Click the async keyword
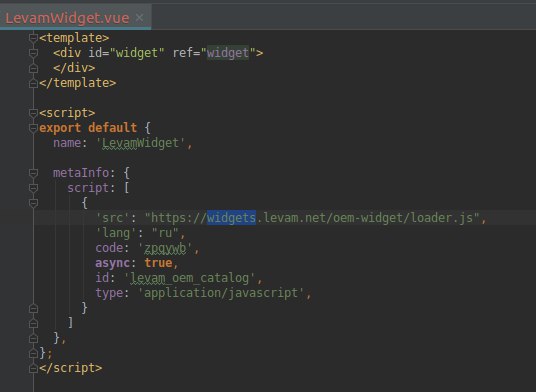Screen dimensions: 536x392 112,263
